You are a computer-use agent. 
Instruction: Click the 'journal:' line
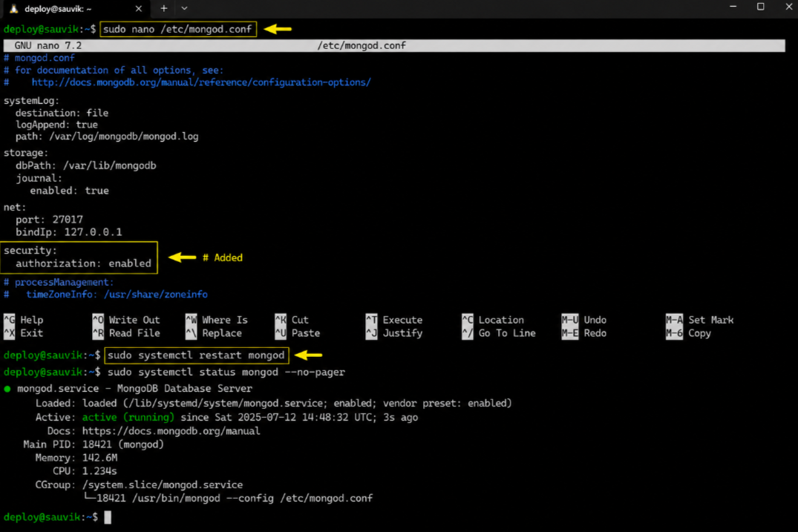point(39,178)
